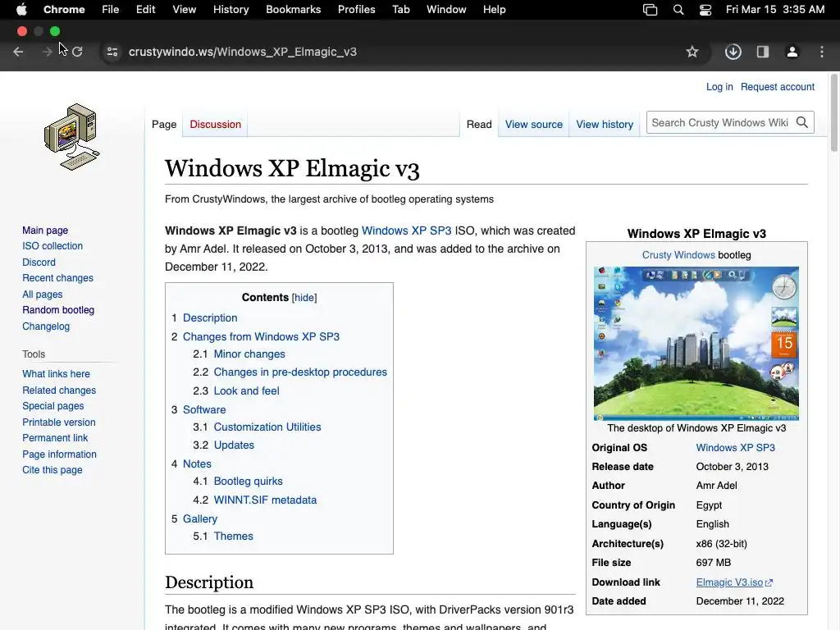
Task: Reload the page with the refresh icon
Action: 77,52
